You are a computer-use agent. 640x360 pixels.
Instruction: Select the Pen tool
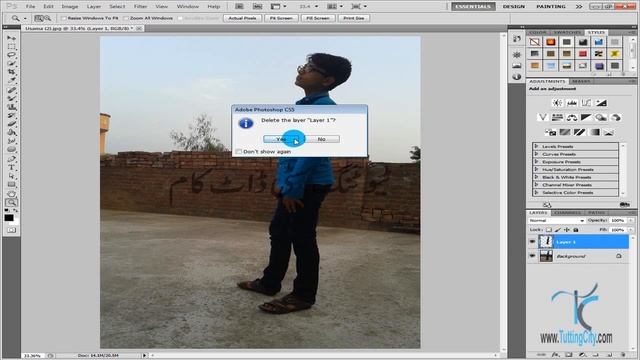click(x=11, y=158)
